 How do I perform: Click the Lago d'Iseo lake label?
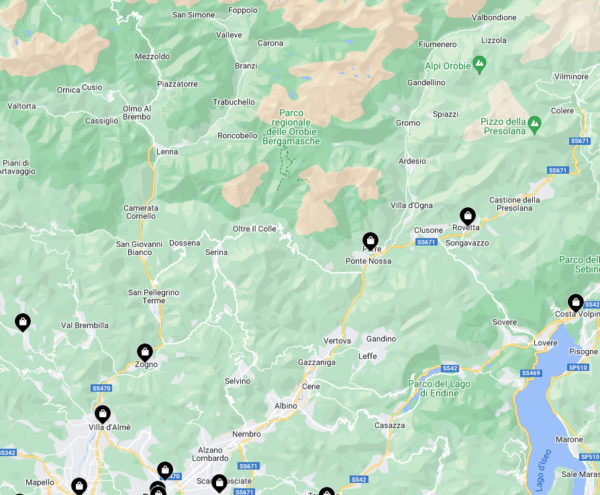tap(544, 470)
